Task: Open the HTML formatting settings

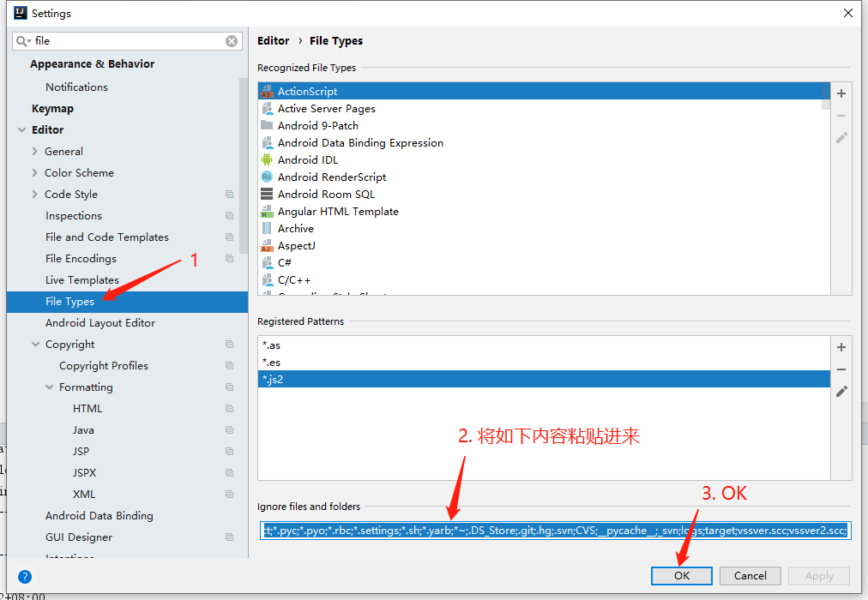Action: [x=87, y=409]
